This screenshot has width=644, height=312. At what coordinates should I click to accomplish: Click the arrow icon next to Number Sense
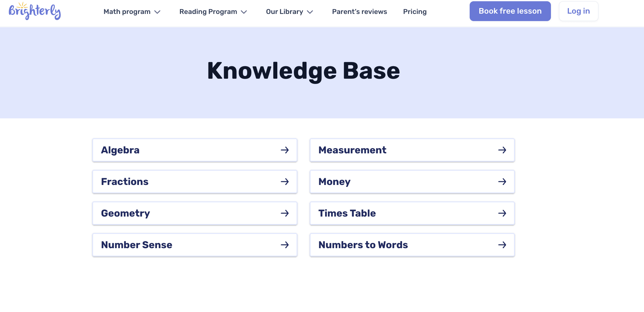284,245
